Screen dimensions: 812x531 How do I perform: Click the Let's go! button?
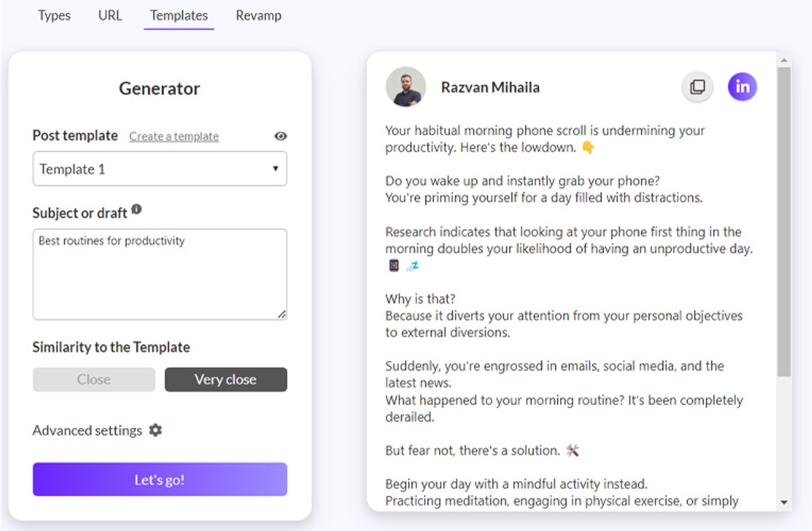tap(160, 479)
